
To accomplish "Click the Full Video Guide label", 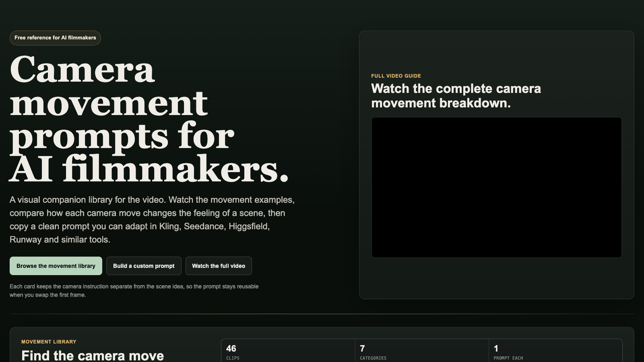I will click(x=396, y=76).
